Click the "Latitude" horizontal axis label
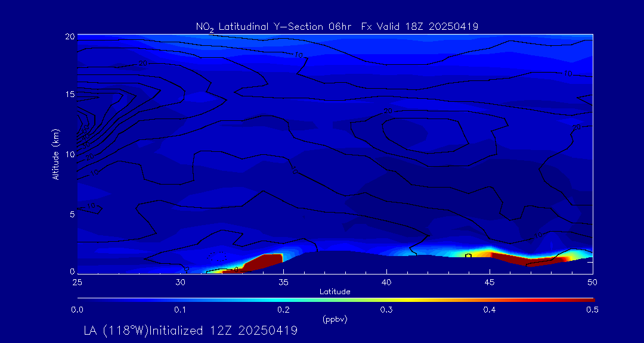This screenshot has width=644, height=343. point(335,292)
